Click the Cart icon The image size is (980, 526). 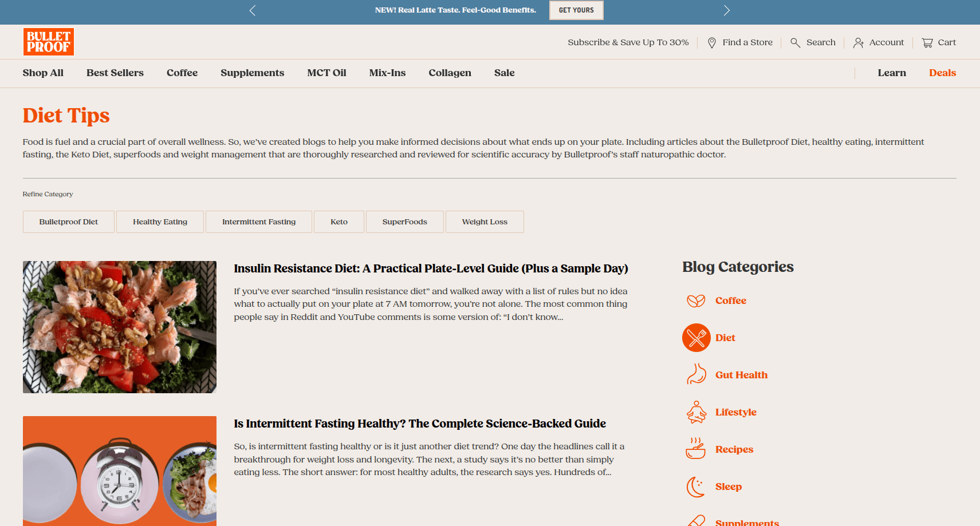[x=927, y=43]
